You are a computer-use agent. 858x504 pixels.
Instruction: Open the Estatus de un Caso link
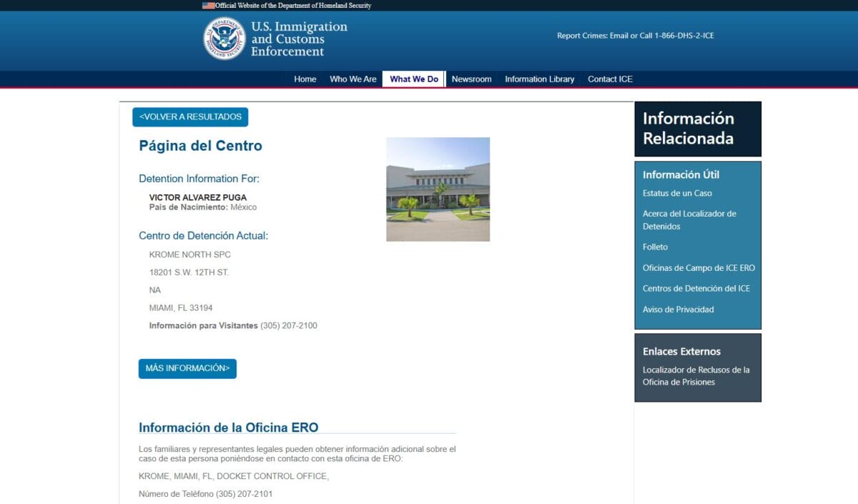point(677,193)
